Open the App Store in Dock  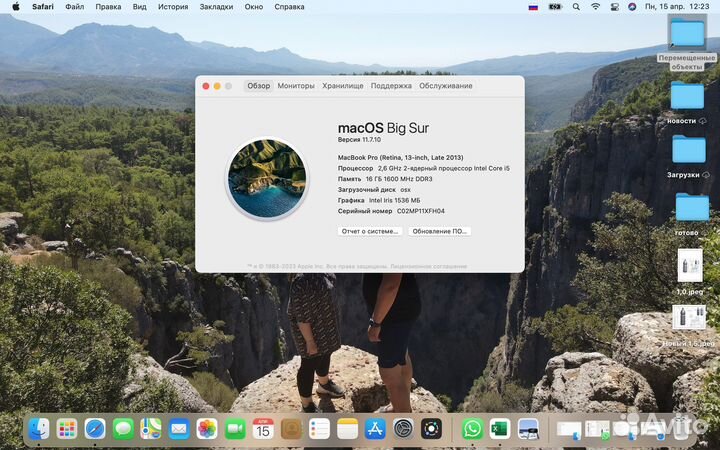pos(375,429)
